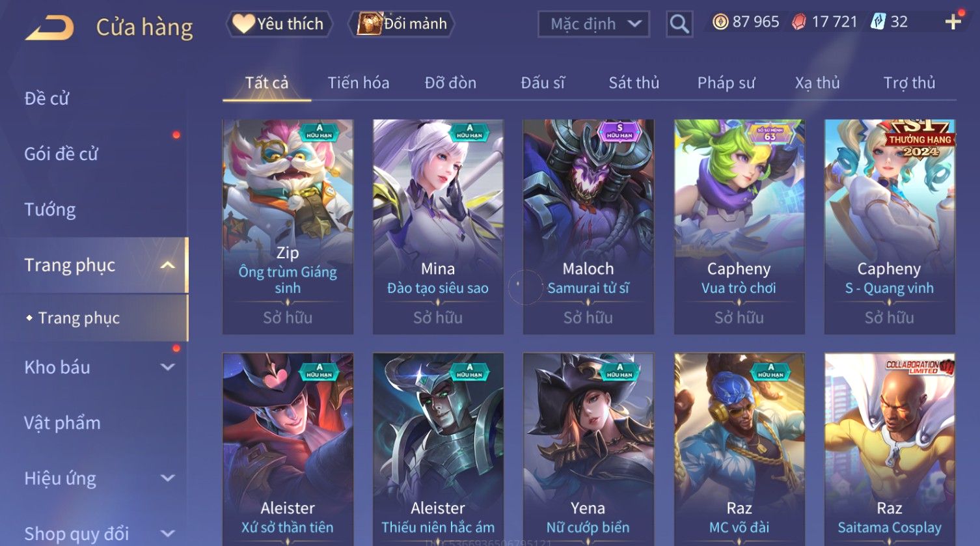The width and height of the screenshot is (980, 546).
Task: Switch to the Pháp sư tab
Action: click(726, 83)
